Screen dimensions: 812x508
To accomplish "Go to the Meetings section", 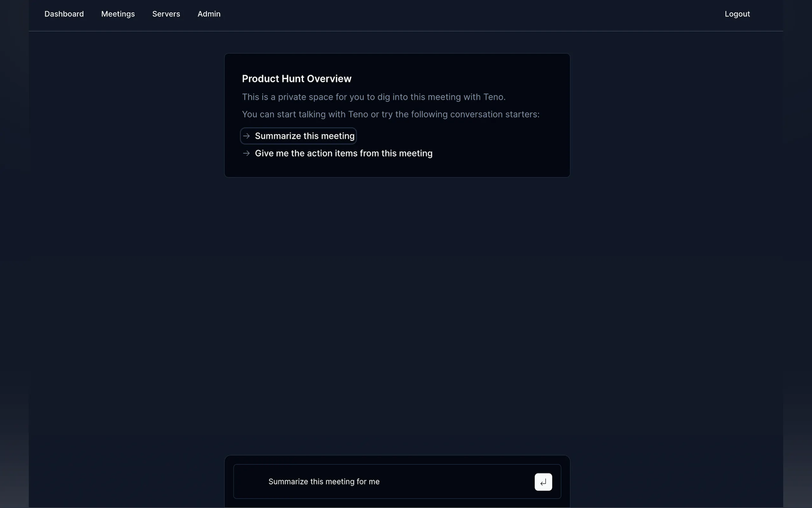I will [x=118, y=14].
